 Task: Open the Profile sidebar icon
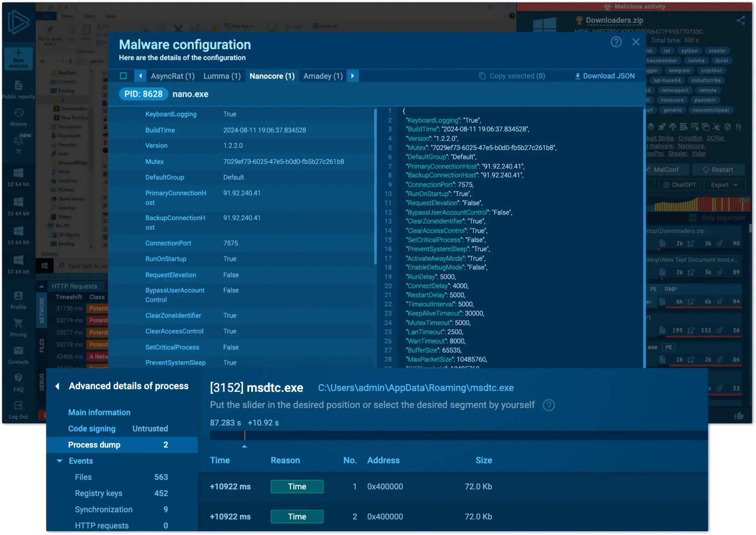coord(19,296)
